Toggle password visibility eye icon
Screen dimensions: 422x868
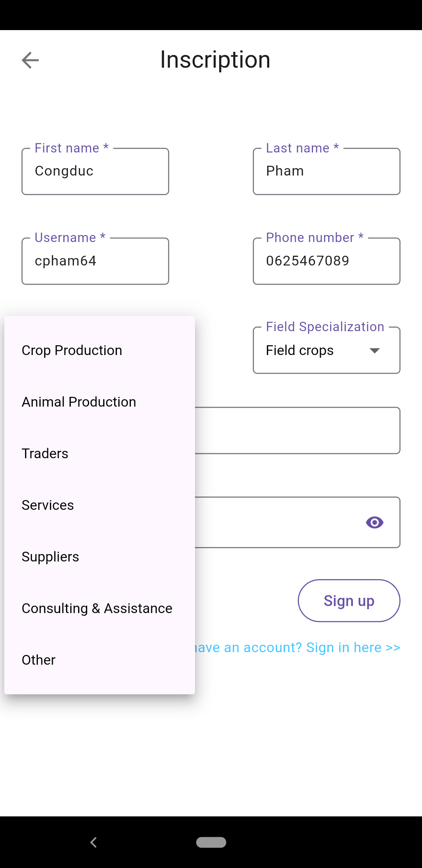374,522
